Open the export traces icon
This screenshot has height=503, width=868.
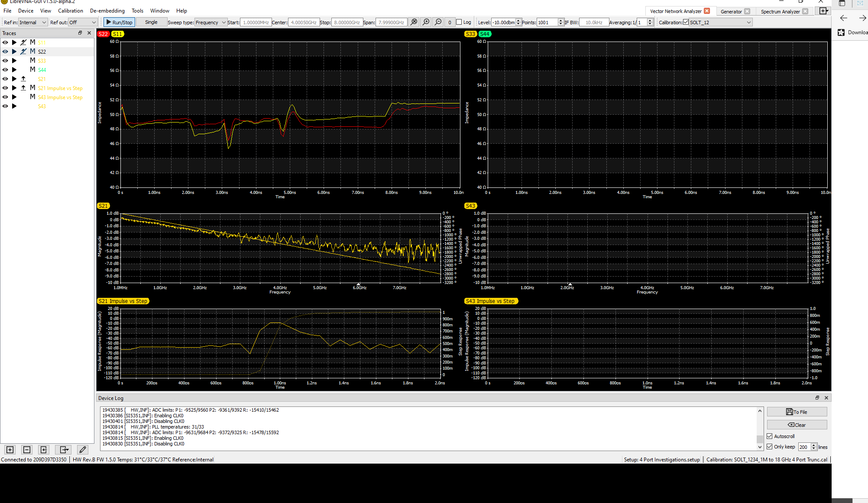point(63,450)
